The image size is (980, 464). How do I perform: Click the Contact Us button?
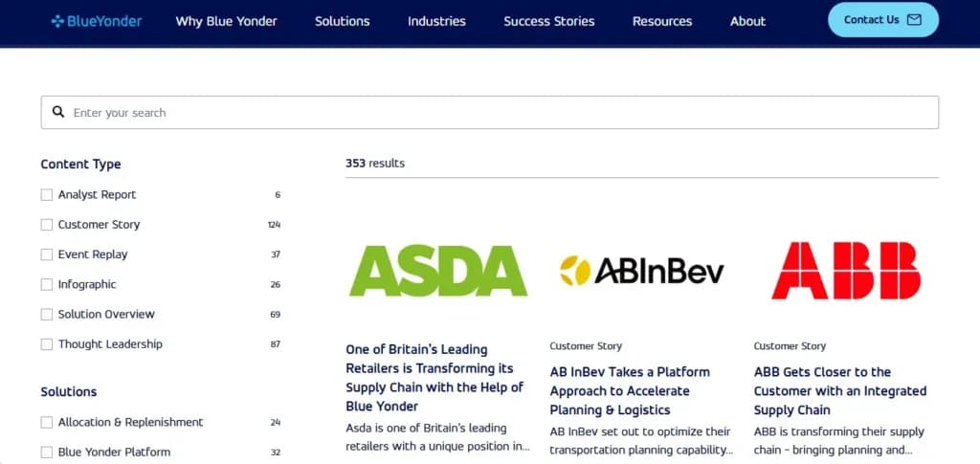pyautogui.click(x=883, y=20)
